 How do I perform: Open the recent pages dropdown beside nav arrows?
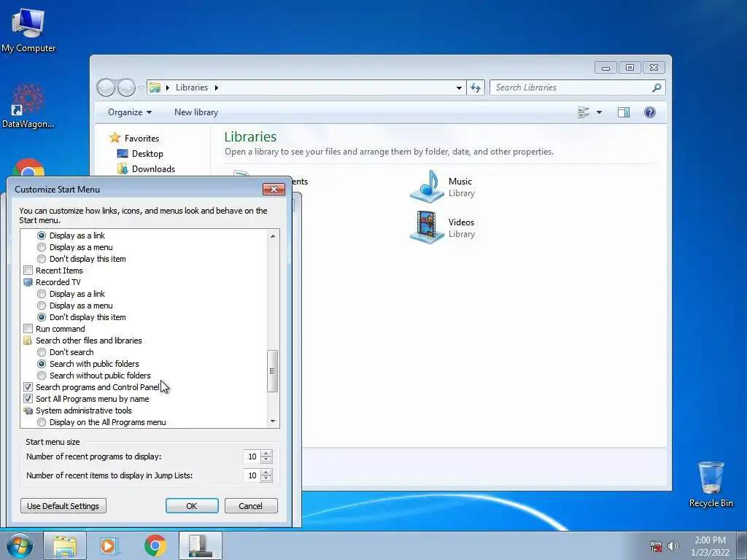(141, 88)
